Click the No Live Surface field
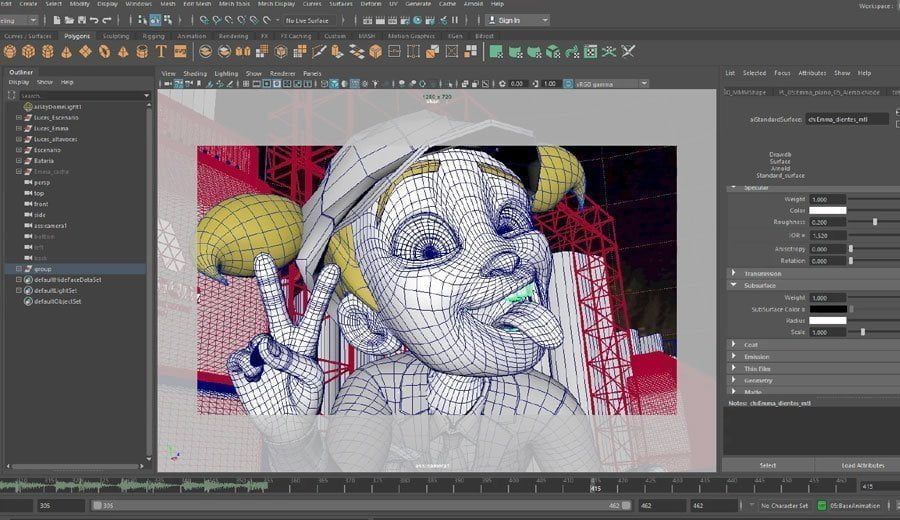 point(308,20)
